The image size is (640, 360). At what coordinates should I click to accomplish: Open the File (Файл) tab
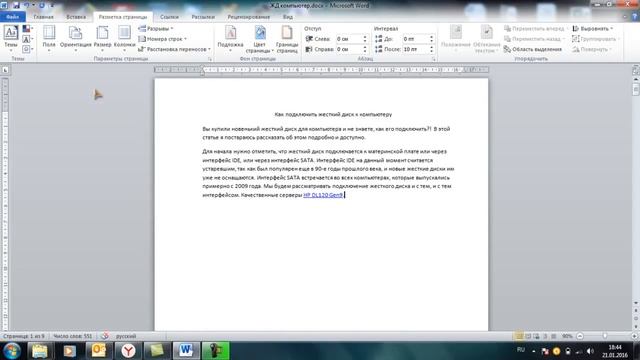(x=13, y=17)
